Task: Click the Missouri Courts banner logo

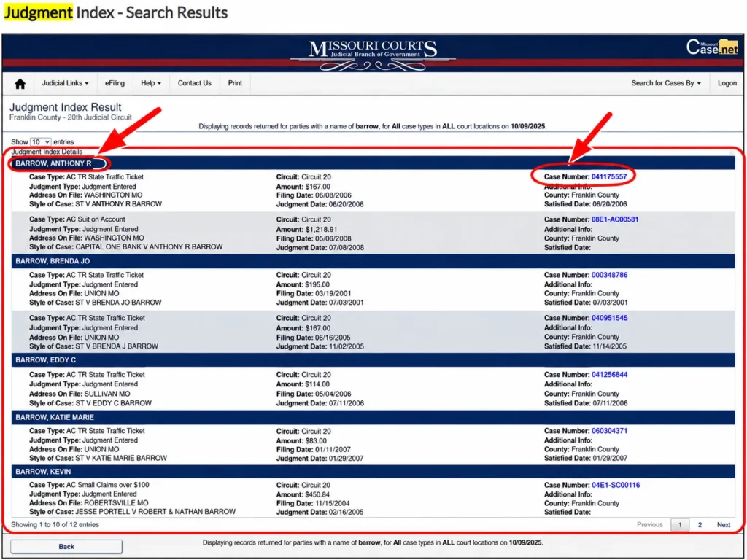Action: click(x=373, y=55)
